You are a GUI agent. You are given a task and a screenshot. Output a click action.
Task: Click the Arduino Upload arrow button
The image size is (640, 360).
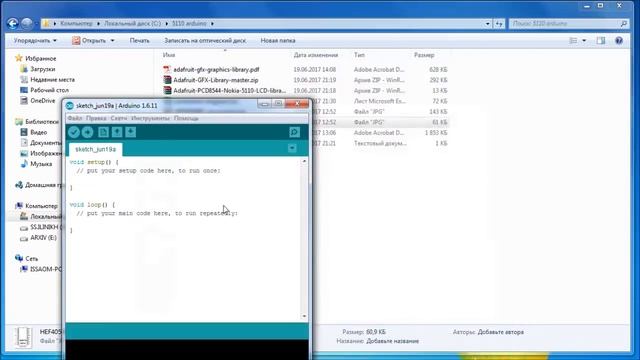pyautogui.click(x=88, y=132)
